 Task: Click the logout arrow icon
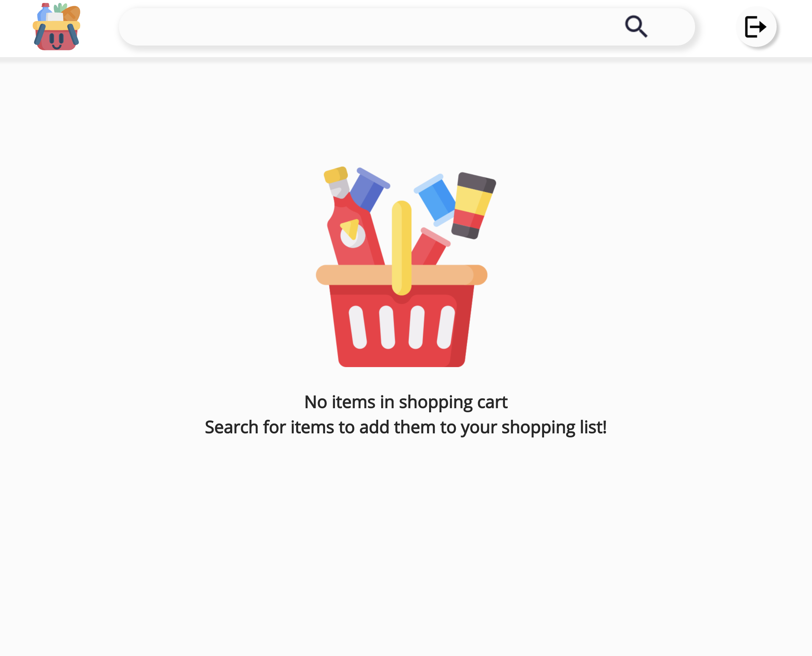(x=755, y=27)
